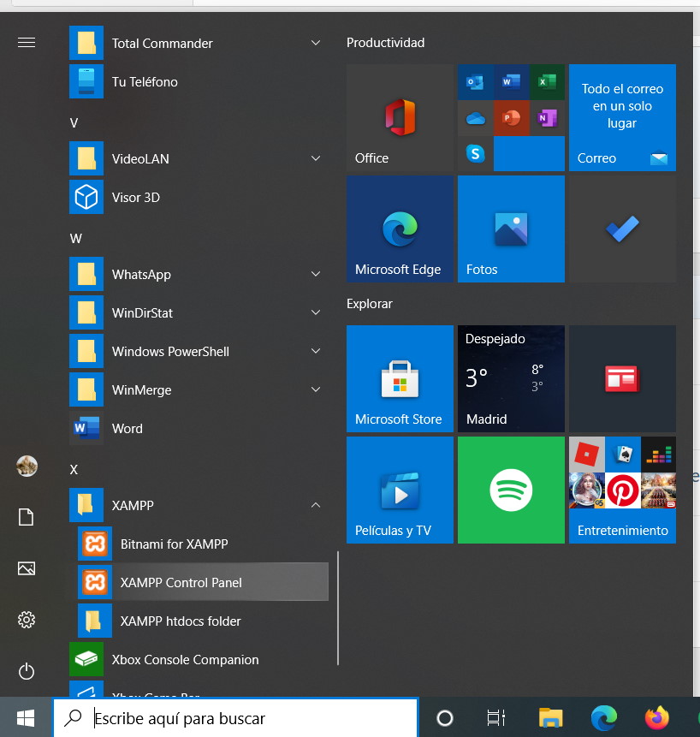Open Word from the app list
Screen dimensions: 700x737
(x=199, y=428)
